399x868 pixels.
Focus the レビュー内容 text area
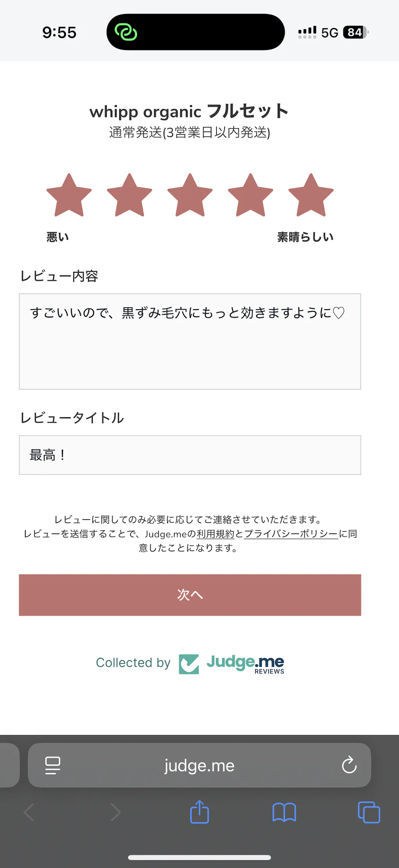[190, 341]
